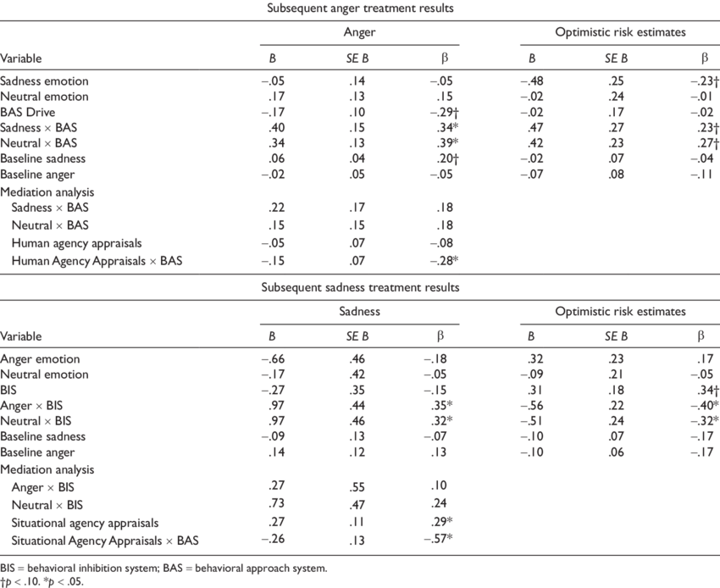Select 'Optimistic risk estimates' header in the anger table
This screenshot has width=720, height=588.
(620, 32)
